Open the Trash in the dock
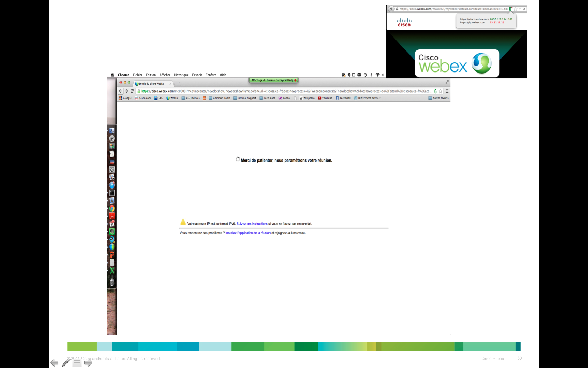The image size is (588, 368). coord(112,282)
